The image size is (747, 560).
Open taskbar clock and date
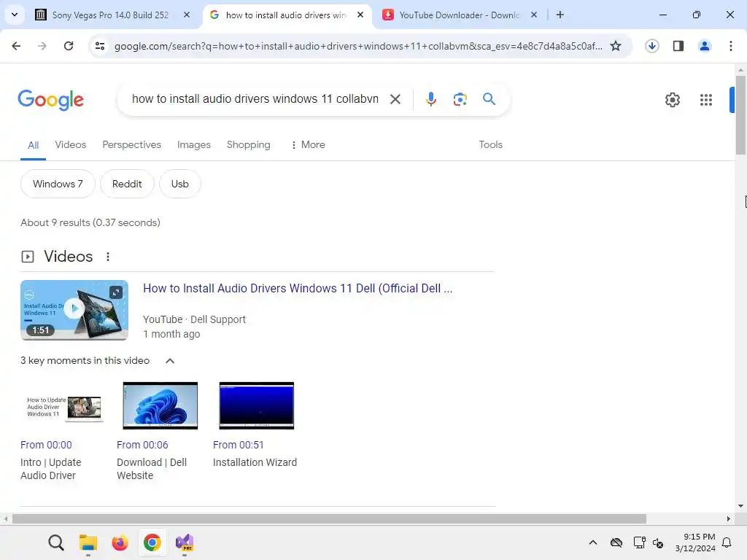[695, 542]
